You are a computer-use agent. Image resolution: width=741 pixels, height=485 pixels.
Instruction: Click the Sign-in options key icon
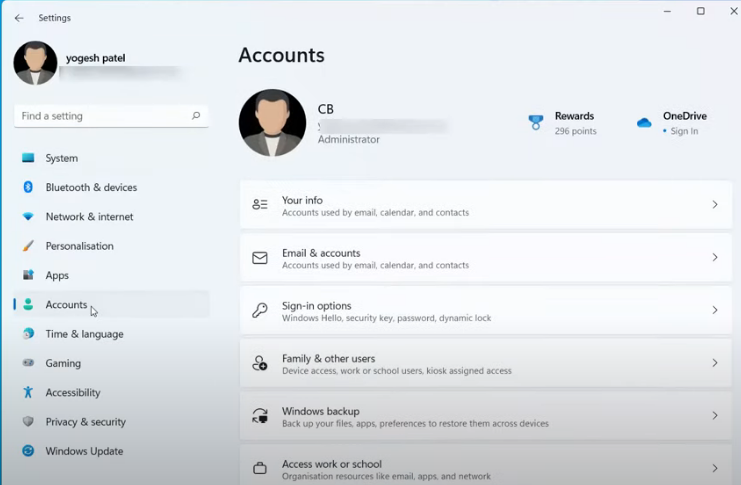click(260, 311)
